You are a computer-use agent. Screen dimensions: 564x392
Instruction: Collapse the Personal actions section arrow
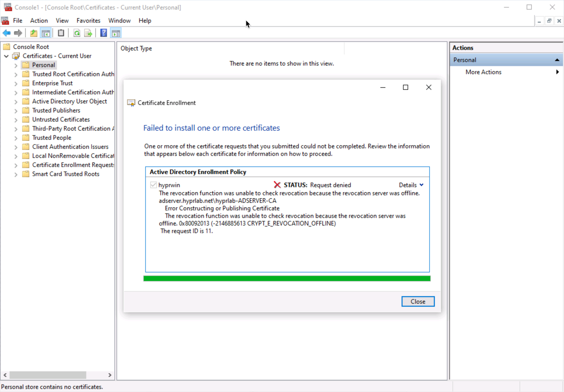557,60
